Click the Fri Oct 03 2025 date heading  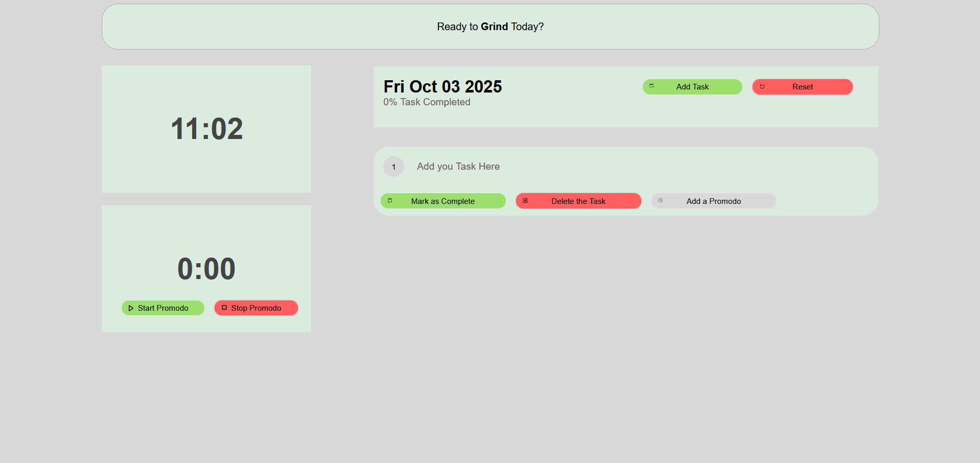(x=442, y=87)
